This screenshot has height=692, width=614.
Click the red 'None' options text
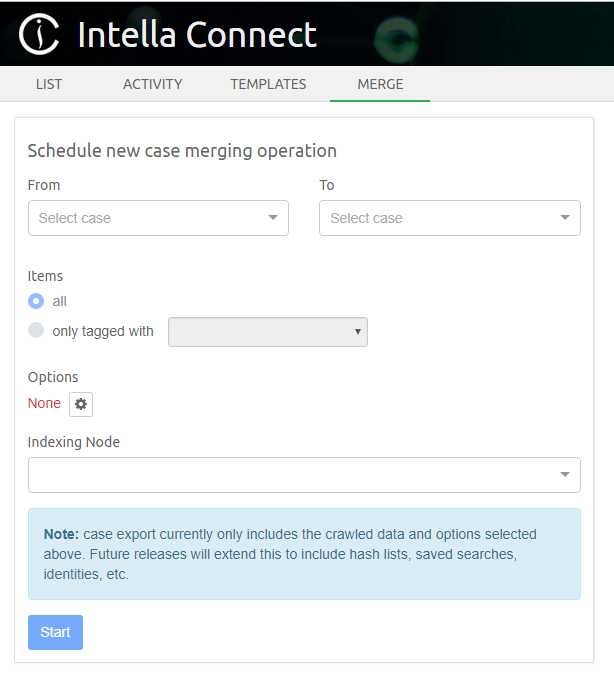[44, 403]
